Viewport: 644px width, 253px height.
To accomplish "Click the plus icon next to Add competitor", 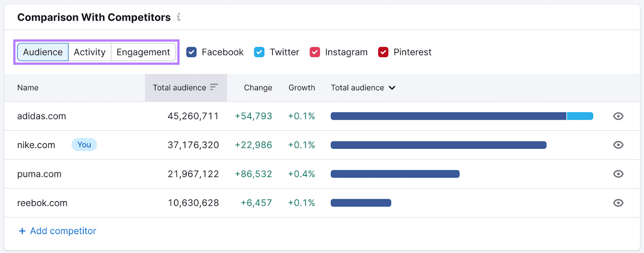I will pos(22,231).
